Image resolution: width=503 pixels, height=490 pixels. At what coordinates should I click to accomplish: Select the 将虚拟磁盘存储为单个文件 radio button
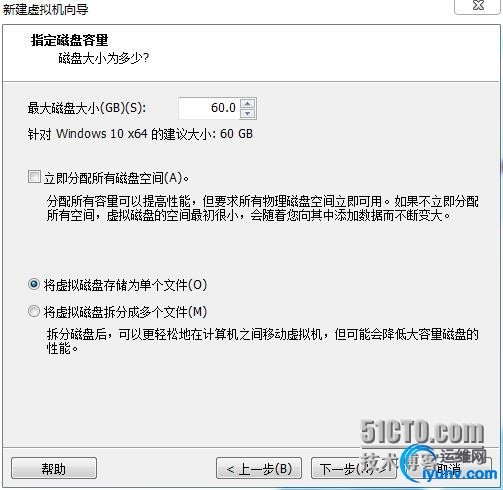34,284
